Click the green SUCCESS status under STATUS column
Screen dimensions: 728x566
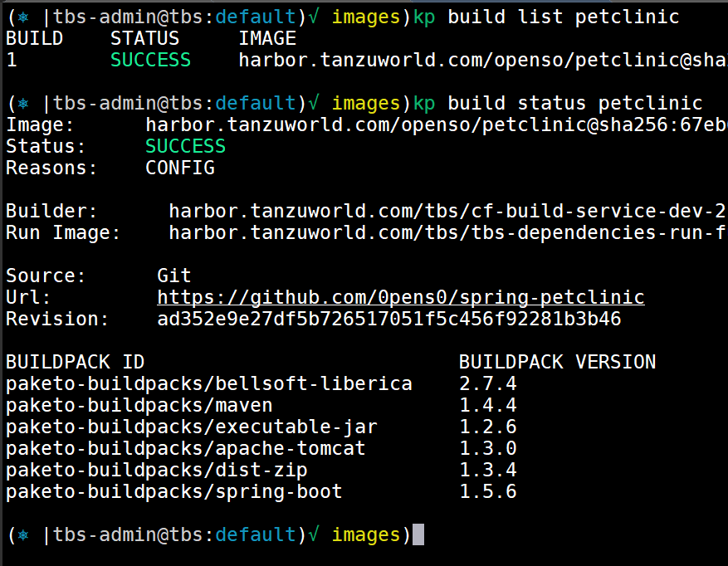pos(150,60)
